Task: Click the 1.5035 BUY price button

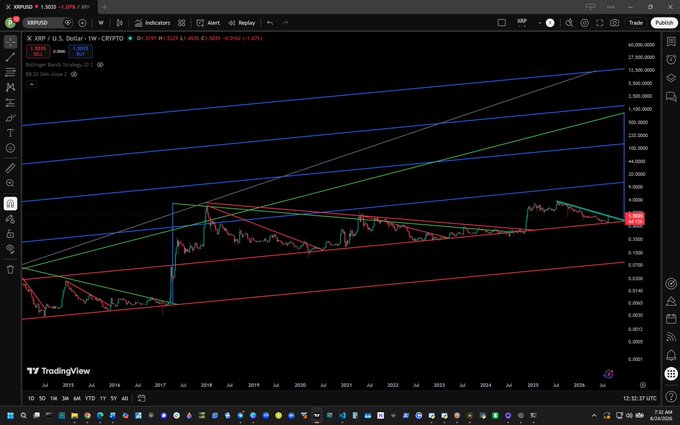Action: pos(81,51)
